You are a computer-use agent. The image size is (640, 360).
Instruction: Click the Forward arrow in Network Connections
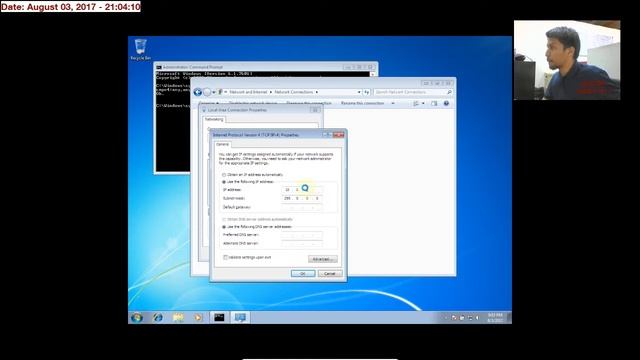(207, 92)
